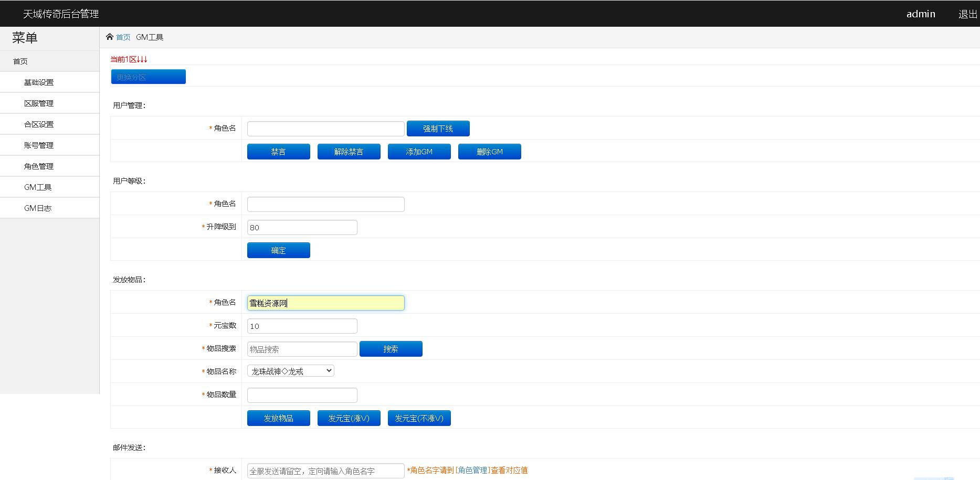Click 更换分区 button
The image size is (980, 480).
tap(148, 77)
